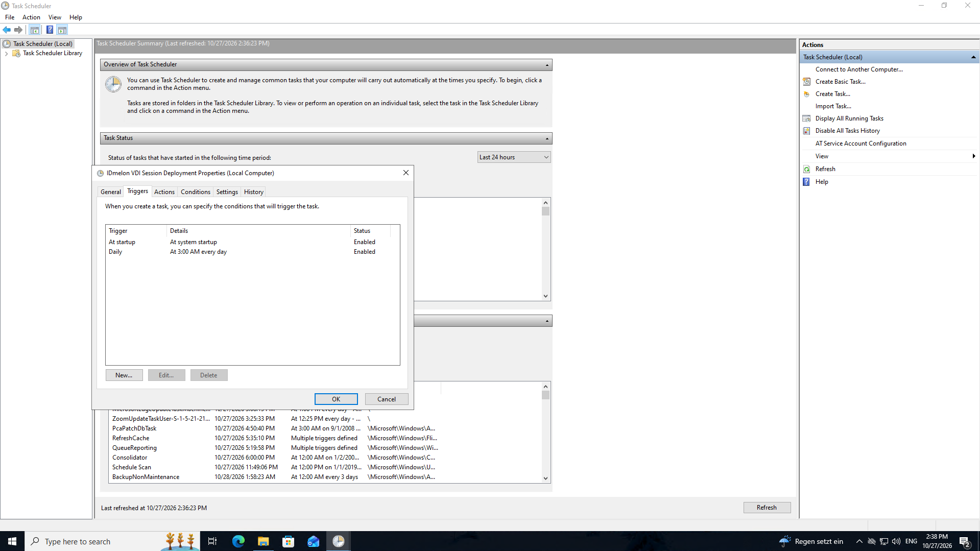The height and width of the screenshot is (551, 980).
Task: Switch to the History tab
Action: click(x=253, y=192)
